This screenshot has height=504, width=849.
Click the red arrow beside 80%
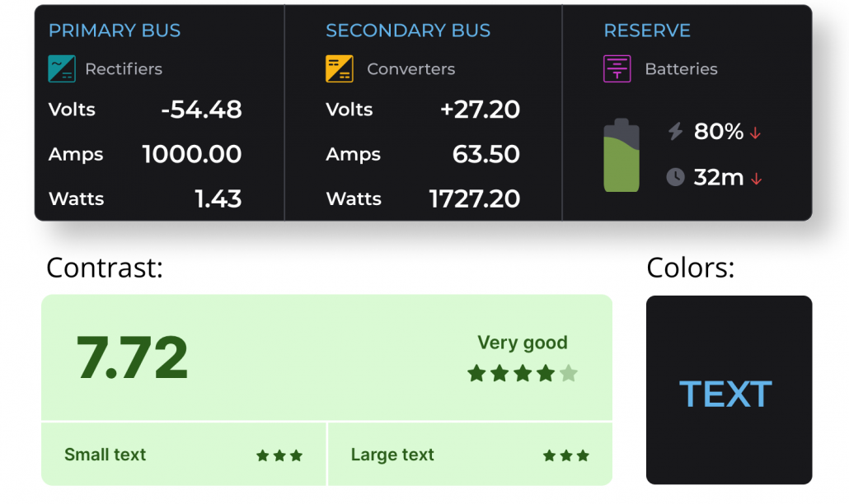tap(755, 133)
